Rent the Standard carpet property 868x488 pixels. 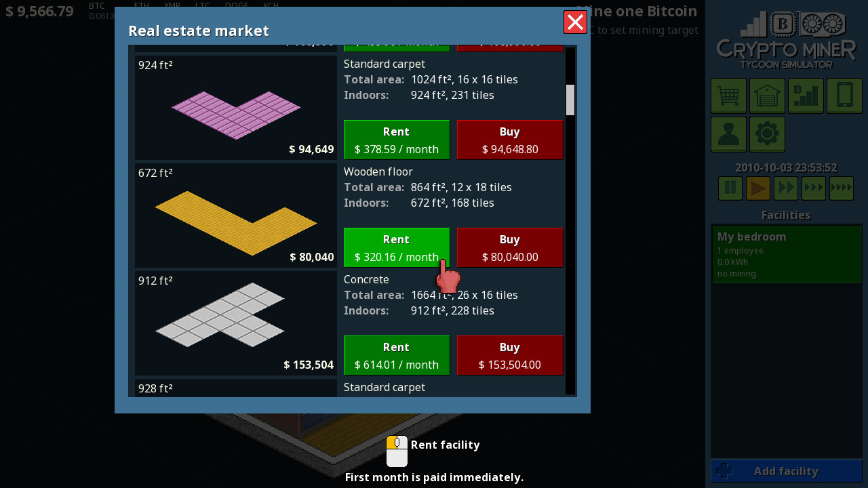point(396,140)
